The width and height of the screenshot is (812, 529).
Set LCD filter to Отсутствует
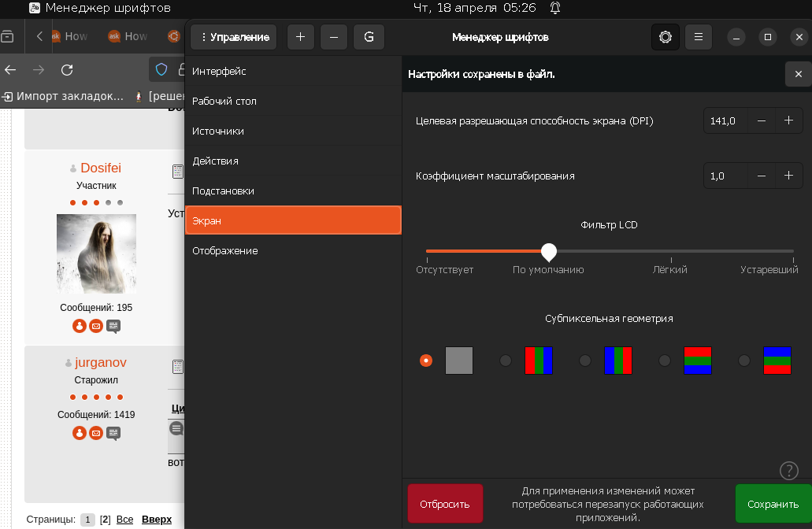(444, 270)
